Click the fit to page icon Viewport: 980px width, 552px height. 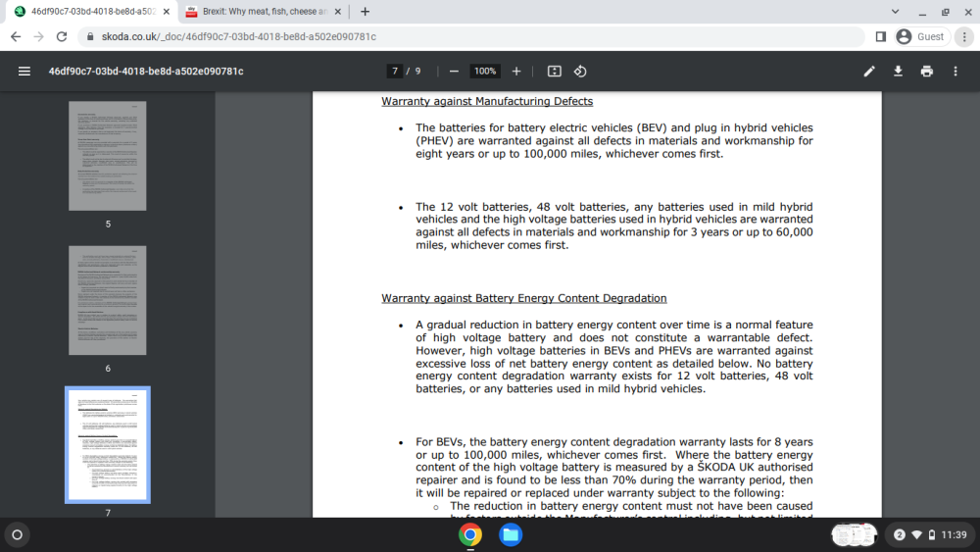pos(554,72)
